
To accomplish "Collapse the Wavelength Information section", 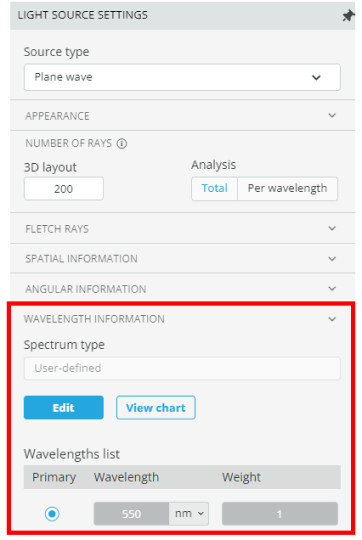I will (332, 319).
